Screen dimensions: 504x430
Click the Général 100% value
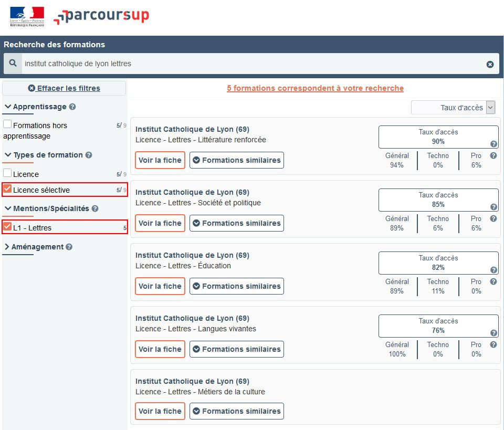pos(397,354)
